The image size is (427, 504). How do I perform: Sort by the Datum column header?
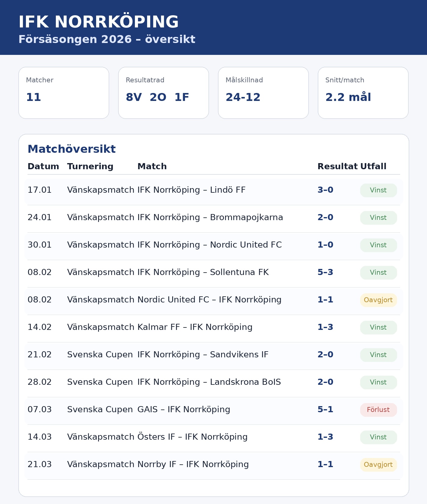[x=43, y=166]
